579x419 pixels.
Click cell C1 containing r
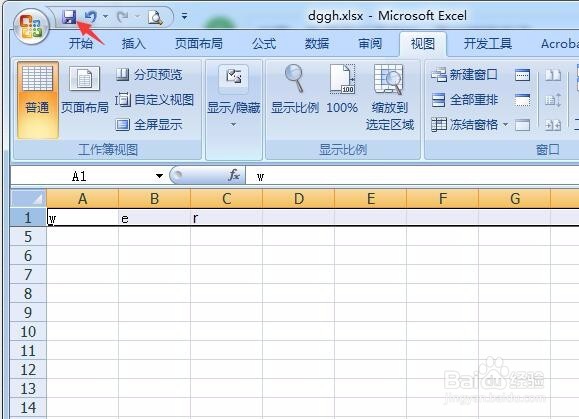(x=227, y=217)
